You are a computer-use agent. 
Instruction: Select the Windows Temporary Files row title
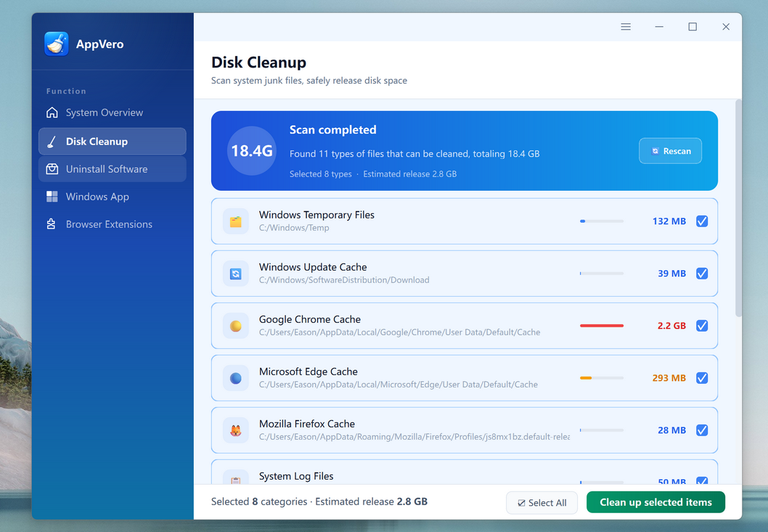[316, 215]
